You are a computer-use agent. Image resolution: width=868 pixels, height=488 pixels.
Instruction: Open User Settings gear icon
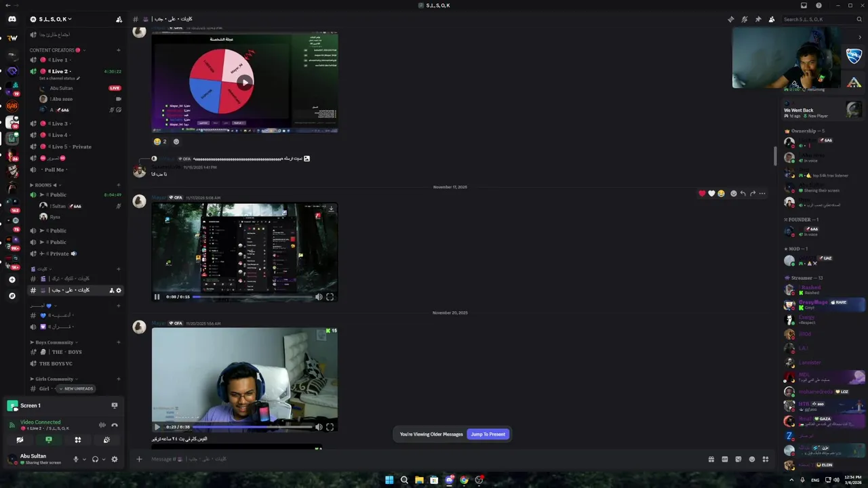tap(115, 459)
